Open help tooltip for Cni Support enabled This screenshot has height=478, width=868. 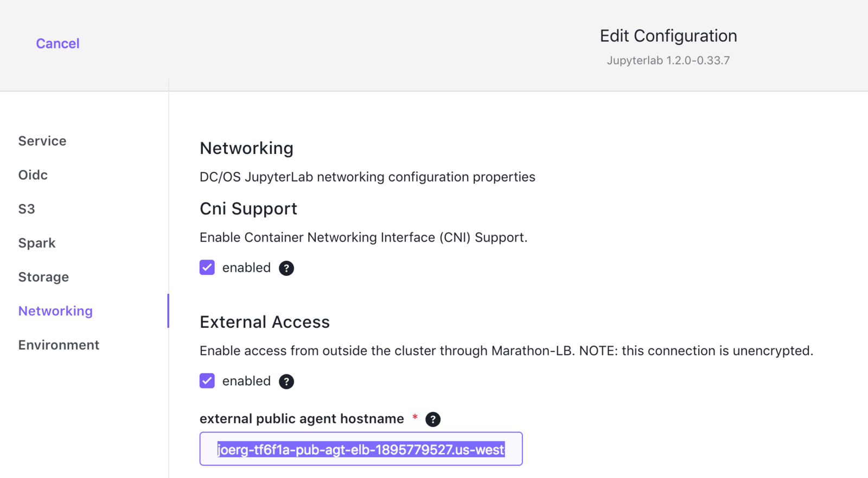286,268
